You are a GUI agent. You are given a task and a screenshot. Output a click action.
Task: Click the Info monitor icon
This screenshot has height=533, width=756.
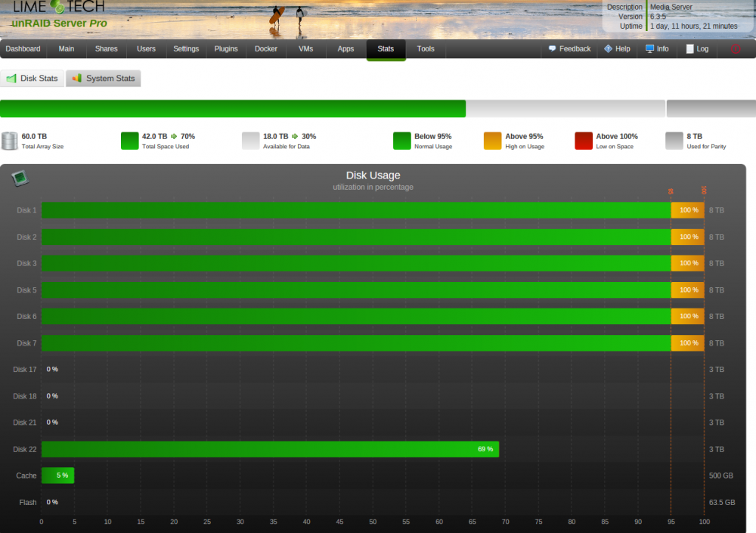[649, 48]
